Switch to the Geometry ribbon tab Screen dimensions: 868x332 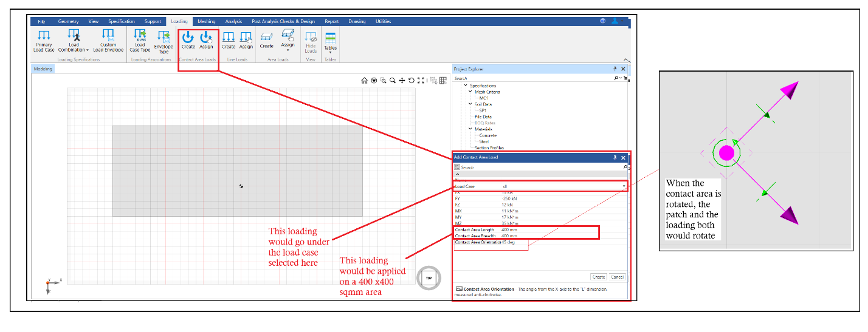(69, 21)
